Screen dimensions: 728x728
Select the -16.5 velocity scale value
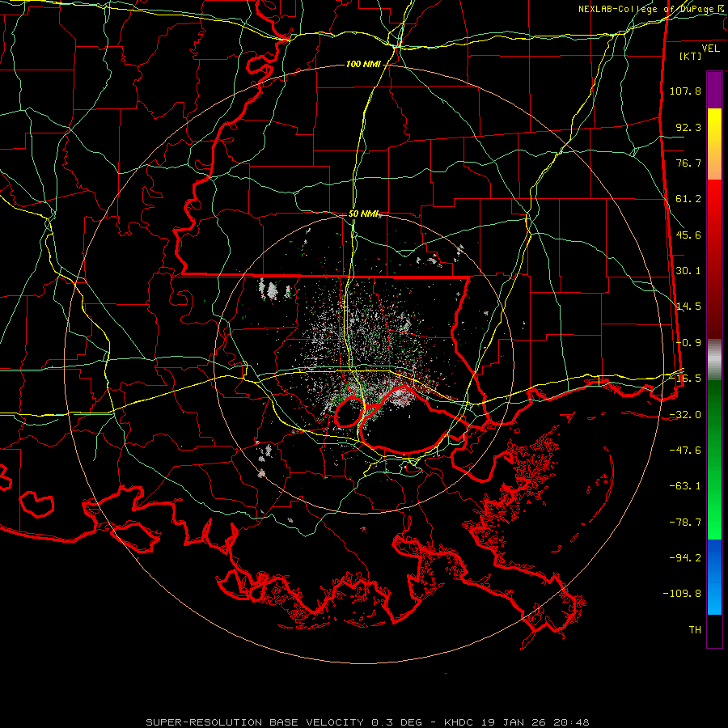pyautogui.click(x=685, y=379)
